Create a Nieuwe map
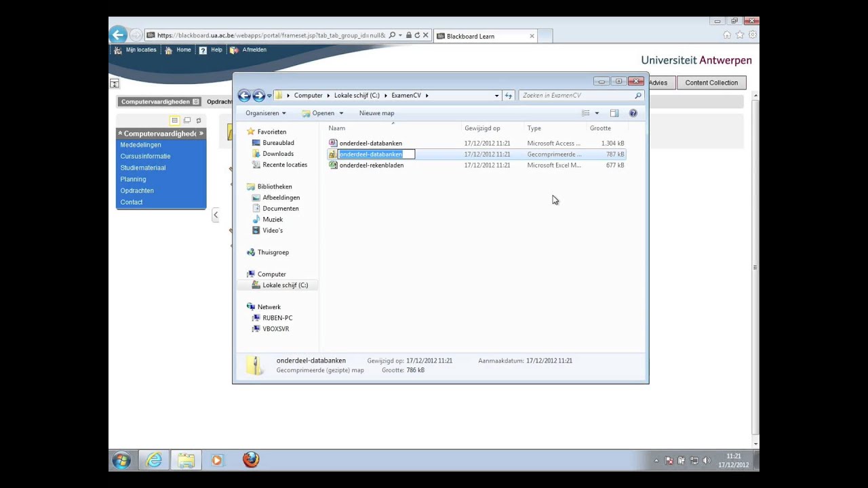 pyautogui.click(x=376, y=113)
